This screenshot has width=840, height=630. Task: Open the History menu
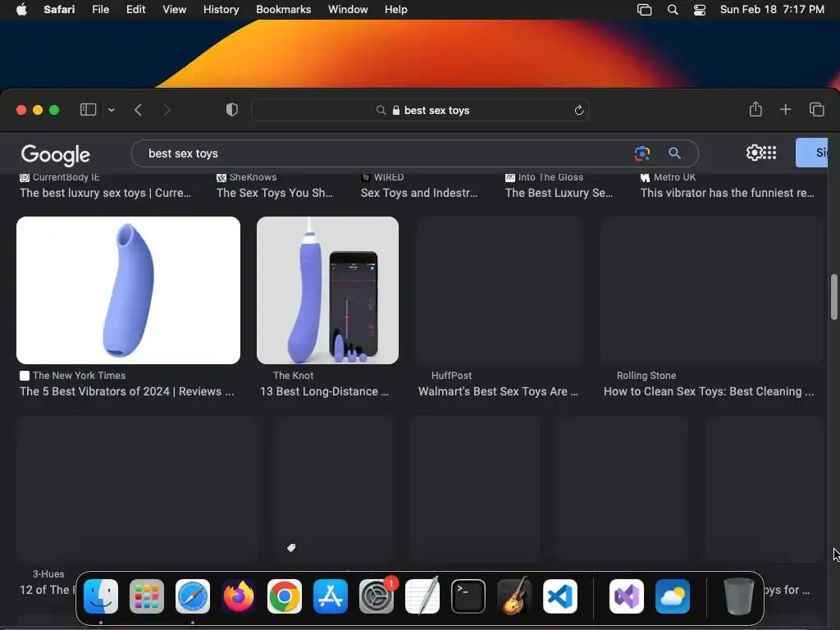[x=221, y=10]
